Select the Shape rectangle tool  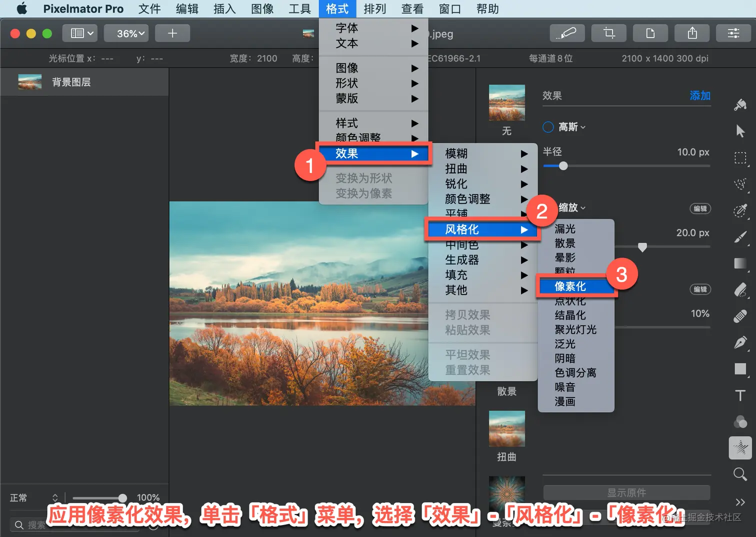(x=740, y=369)
